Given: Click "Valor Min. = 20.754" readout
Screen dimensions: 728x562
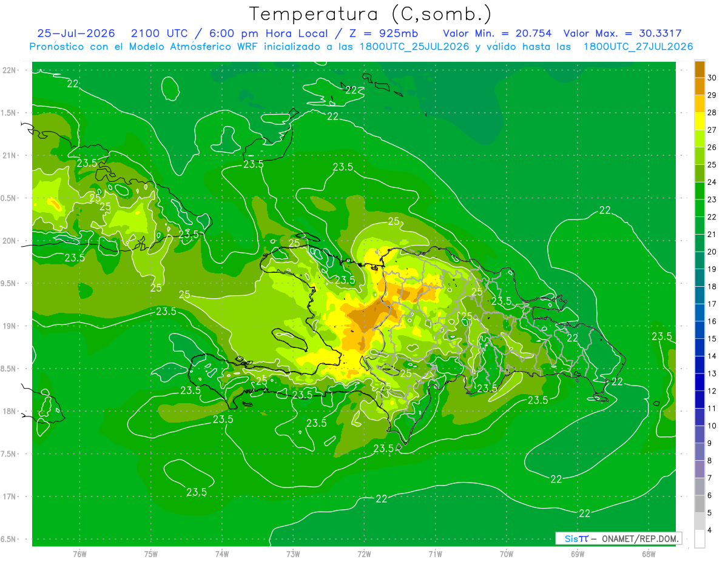Looking at the screenshot, I should [x=497, y=33].
